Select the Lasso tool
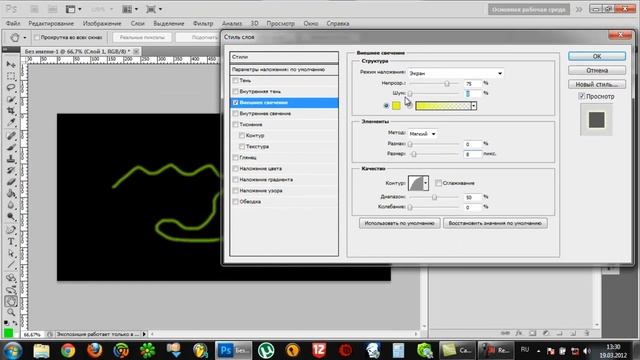Screen dimensions: 640x360 (11, 87)
